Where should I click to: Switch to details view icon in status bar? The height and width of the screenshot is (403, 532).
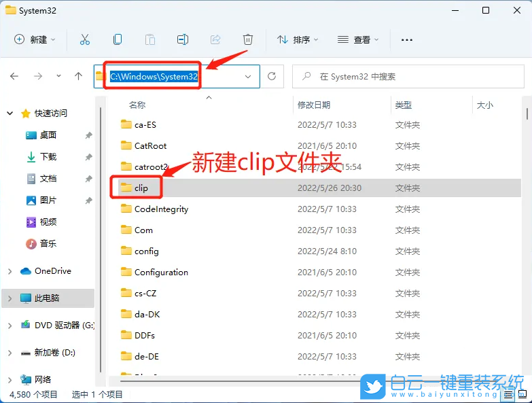(x=508, y=395)
